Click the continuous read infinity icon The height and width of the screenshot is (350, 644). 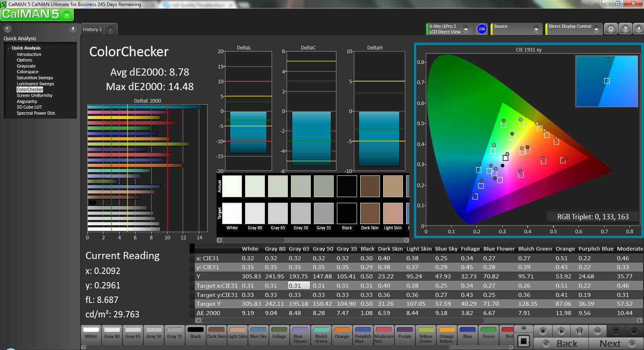597,331
